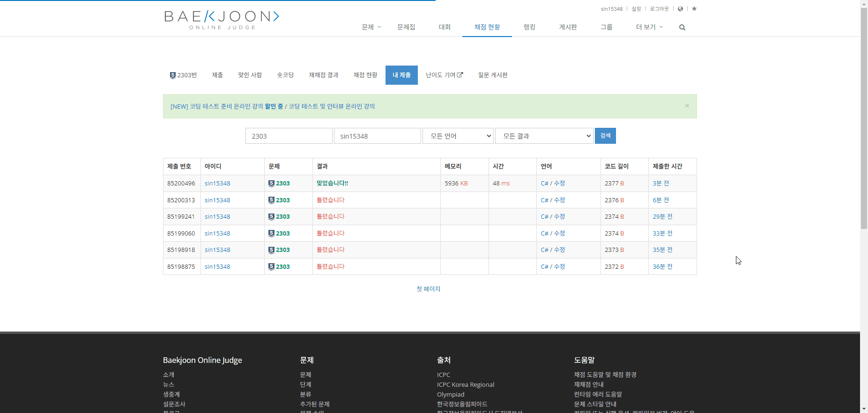The width and height of the screenshot is (868, 413).
Task: Dismiss the green announcement banner
Action: pyautogui.click(x=687, y=105)
